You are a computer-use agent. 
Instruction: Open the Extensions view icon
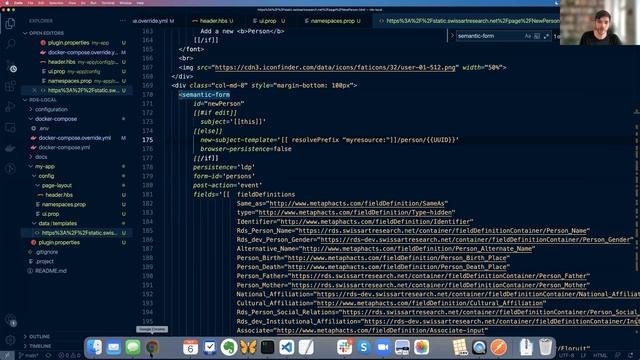(10, 86)
